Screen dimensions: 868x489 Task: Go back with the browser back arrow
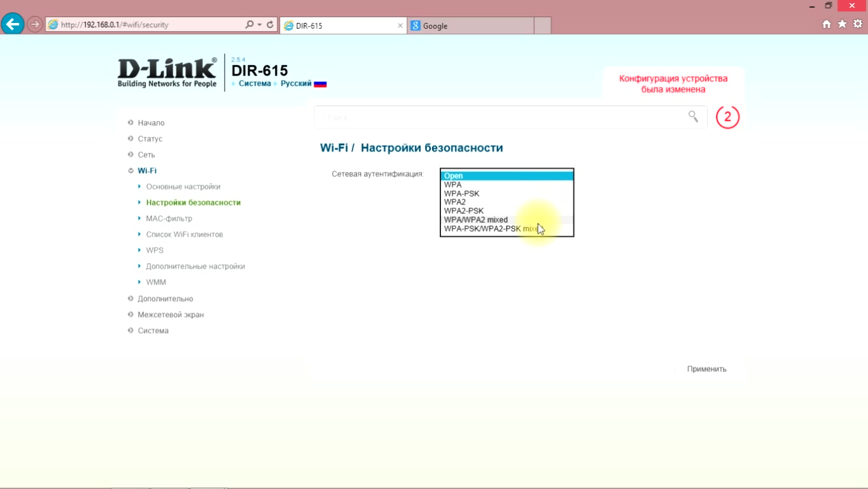tap(13, 24)
